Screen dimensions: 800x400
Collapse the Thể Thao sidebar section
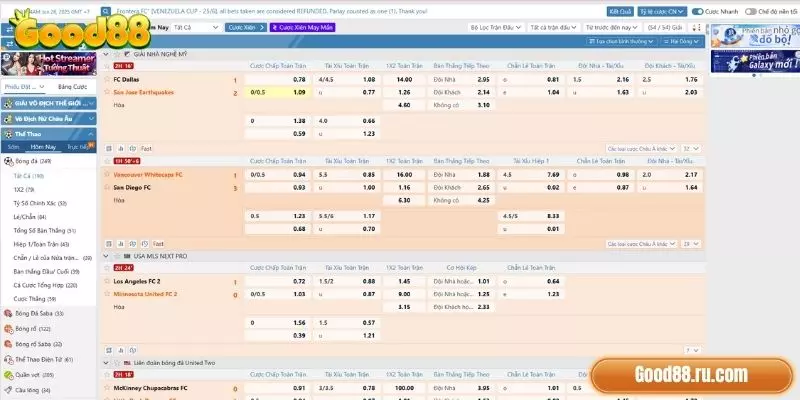tap(89, 133)
